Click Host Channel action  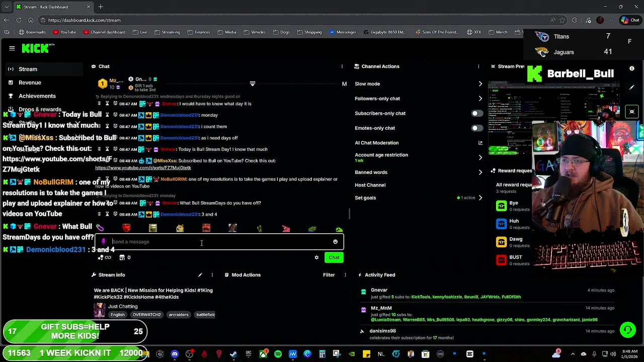click(370, 185)
